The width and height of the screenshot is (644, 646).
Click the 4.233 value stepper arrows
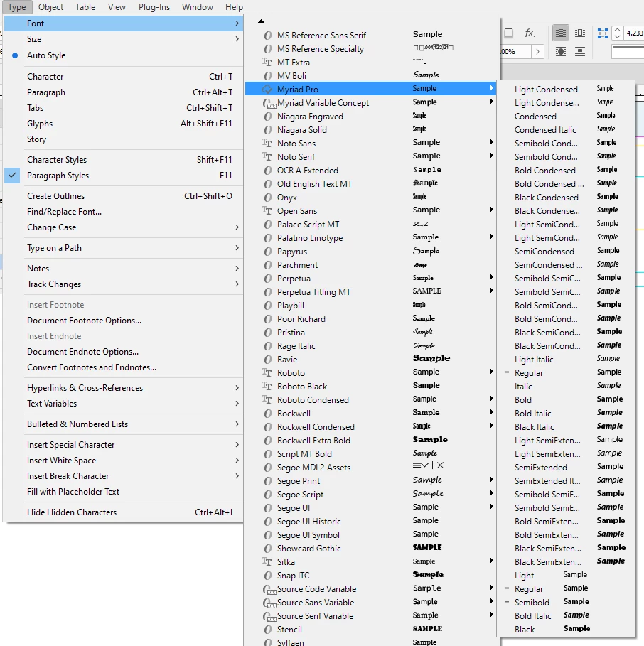617,33
